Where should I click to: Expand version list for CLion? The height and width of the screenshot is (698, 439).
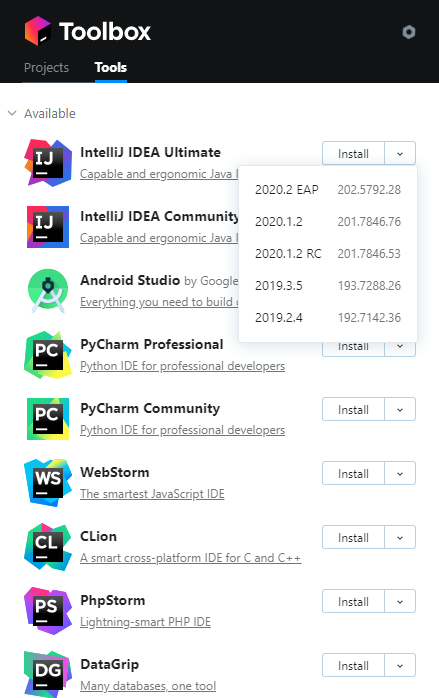[400, 537]
